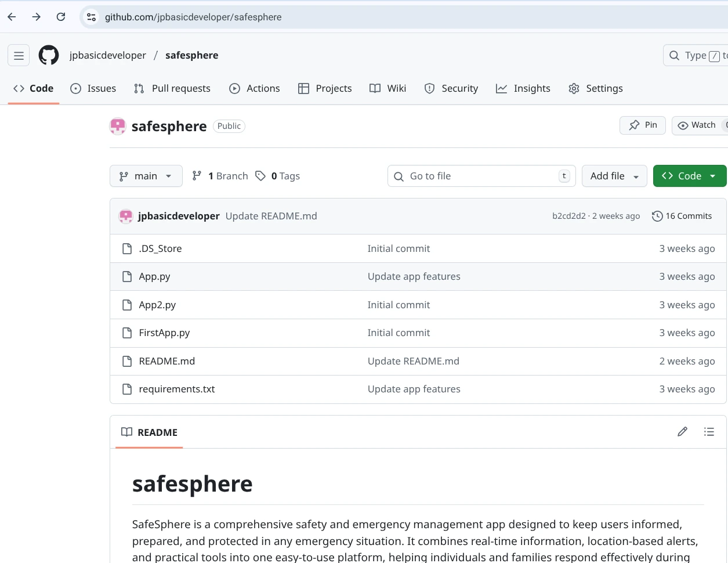Viewport: 728px width, 563px height.
Task: Open the green Code dropdown button
Action: coord(690,176)
